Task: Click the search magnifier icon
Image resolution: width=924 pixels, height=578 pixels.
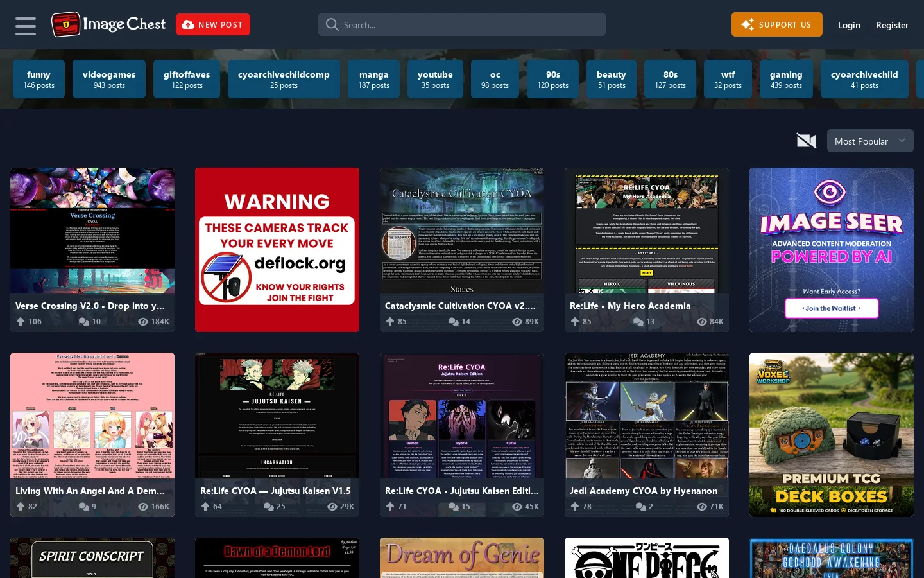Action: tap(332, 24)
